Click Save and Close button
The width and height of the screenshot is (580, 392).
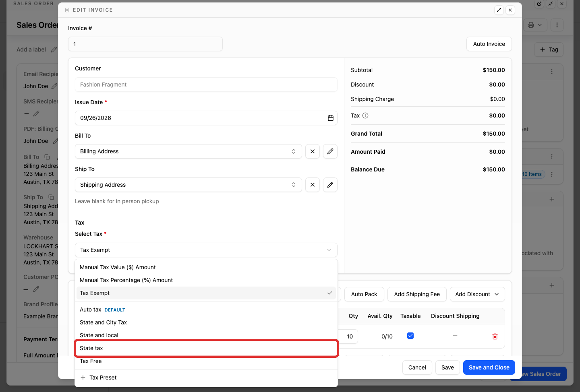coord(489,367)
